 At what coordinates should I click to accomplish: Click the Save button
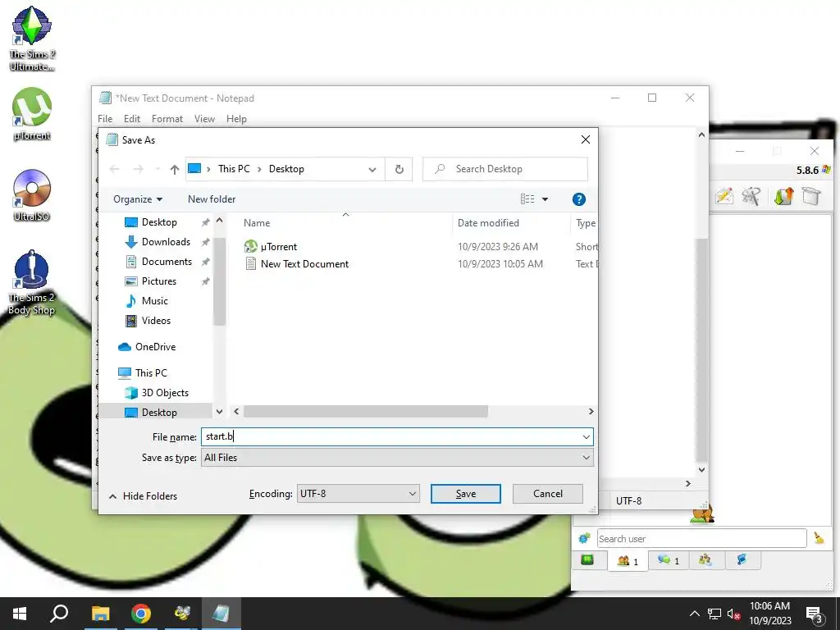[466, 493]
